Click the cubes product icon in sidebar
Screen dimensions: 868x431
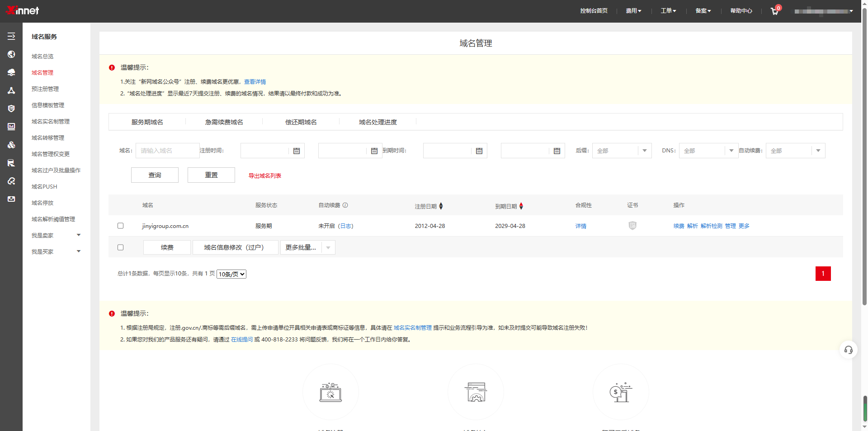[x=12, y=145]
